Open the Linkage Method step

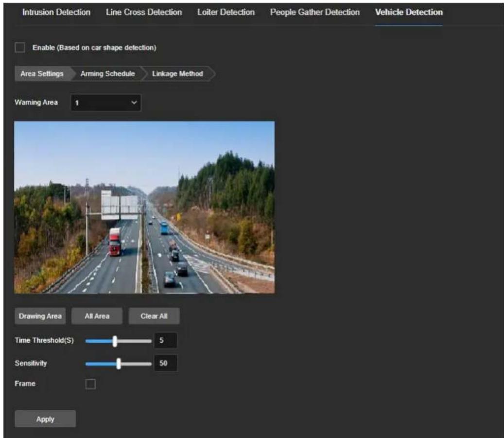(x=177, y=73)
